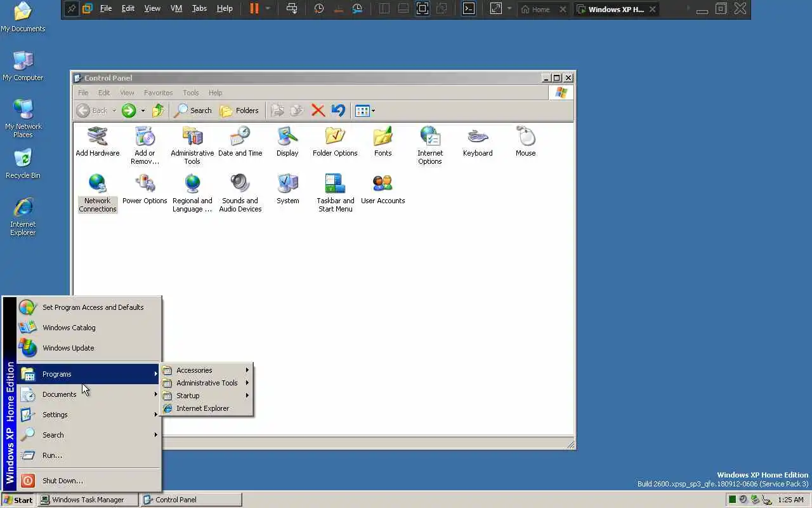Click VMware send Ctrl+Alt+Del icon
Viewport: 812px width, 508px height.
[291, 8]
